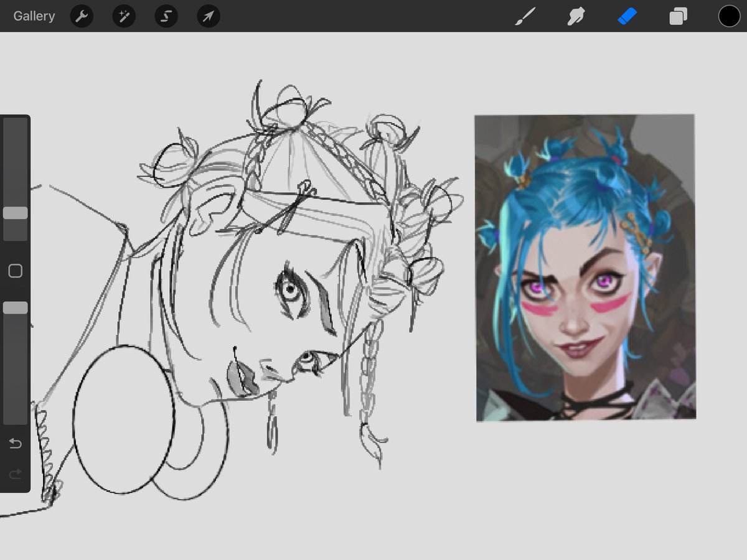Open the Adjustments magic wand menu

click(x=123, y=16)
